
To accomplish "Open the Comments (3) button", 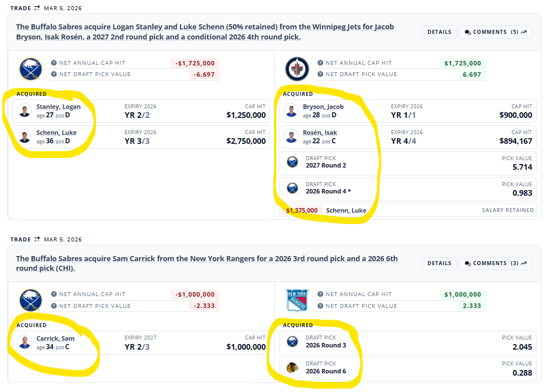I will point(495,263).
